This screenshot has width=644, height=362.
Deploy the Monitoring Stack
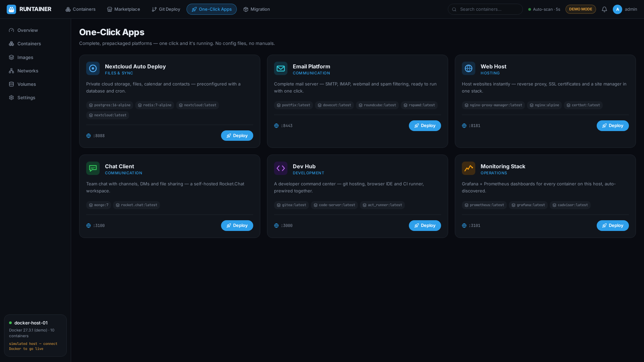click(613, 226)
